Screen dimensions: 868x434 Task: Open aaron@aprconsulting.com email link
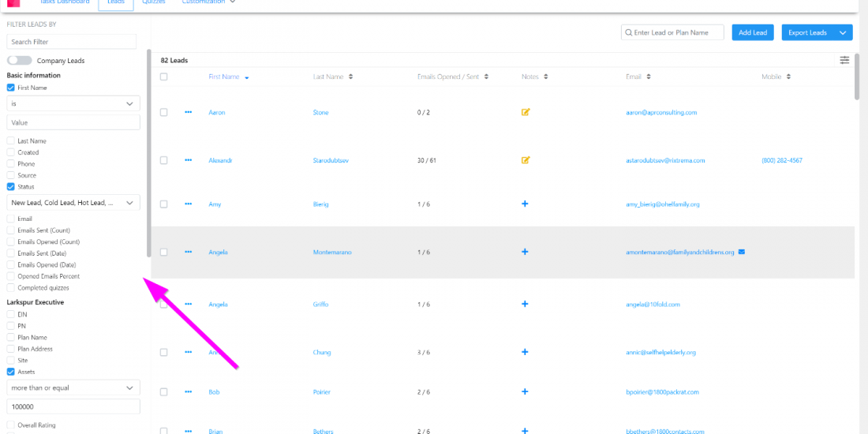point(661,113)
